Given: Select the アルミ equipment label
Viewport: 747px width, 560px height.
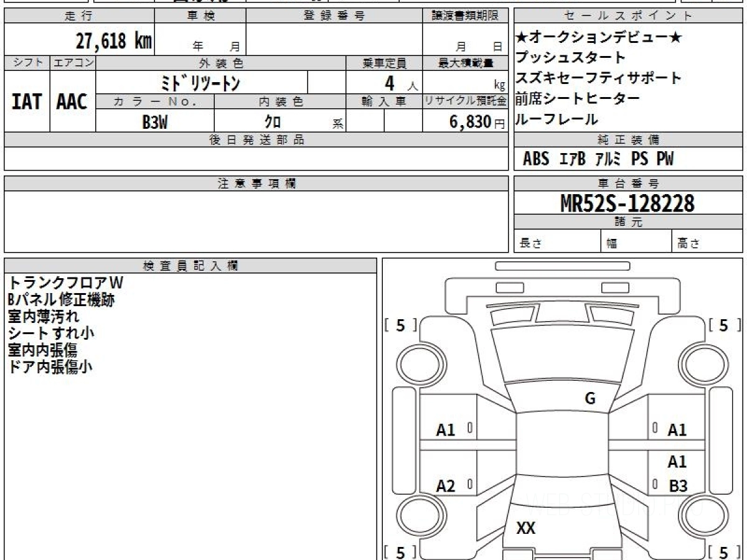Looking at the screenshot, I should click(x=608, y=159).
